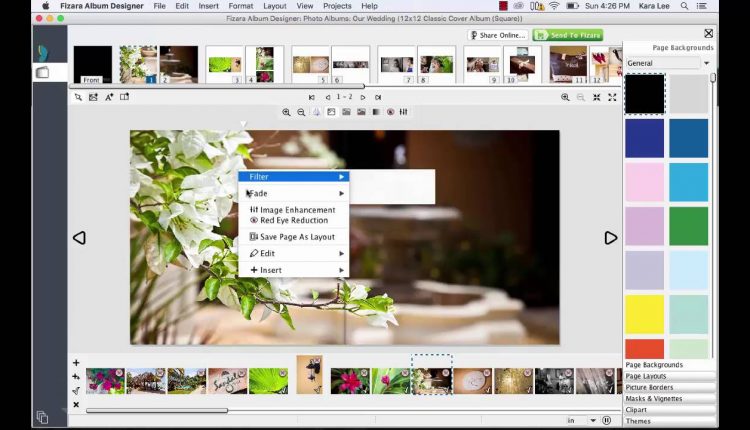Enter full screen view icon

pyautogui.click(x=612, y=97)
